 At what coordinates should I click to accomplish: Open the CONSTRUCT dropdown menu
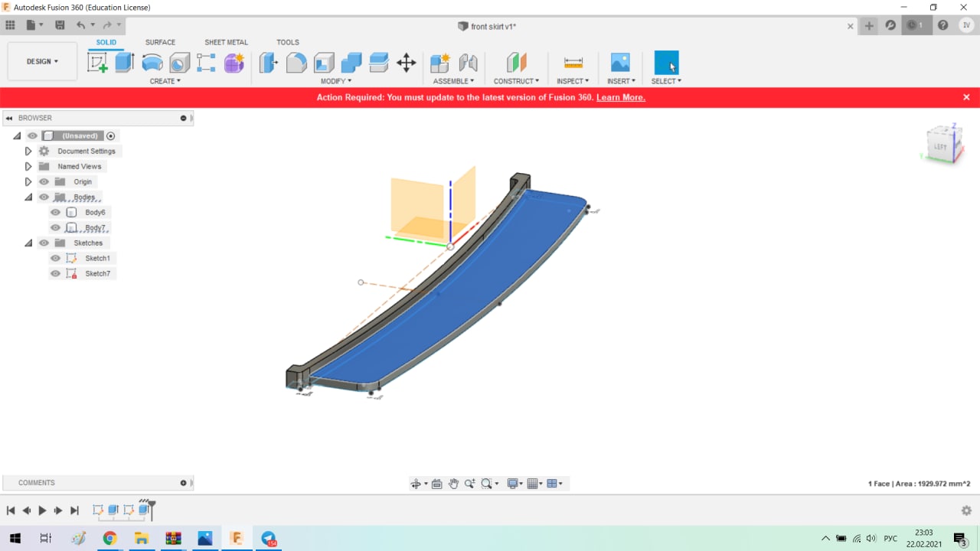point(516,81)
